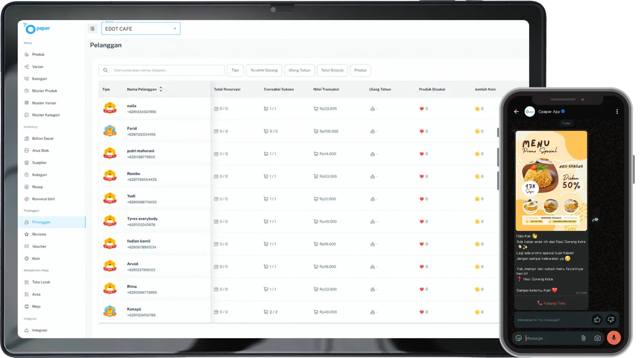The image size is (644, 358).
Task: Tap the back arrow in the phone chat
Action: coord(516,112)
